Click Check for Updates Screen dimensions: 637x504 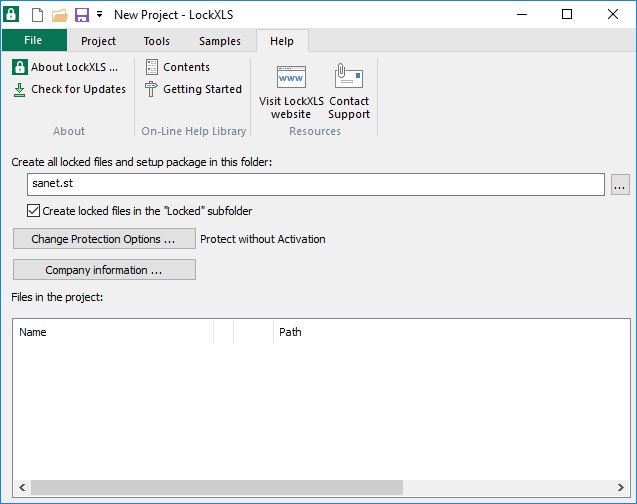[x=69, y=89]
